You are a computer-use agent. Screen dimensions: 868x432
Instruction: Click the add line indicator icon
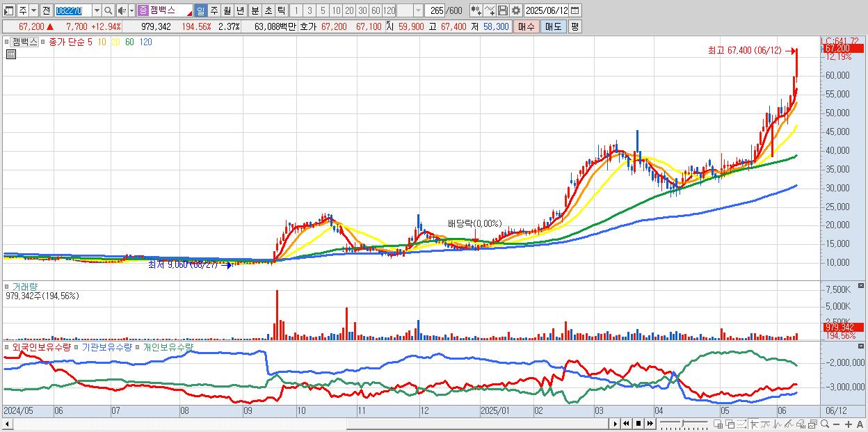click(489, 10)
